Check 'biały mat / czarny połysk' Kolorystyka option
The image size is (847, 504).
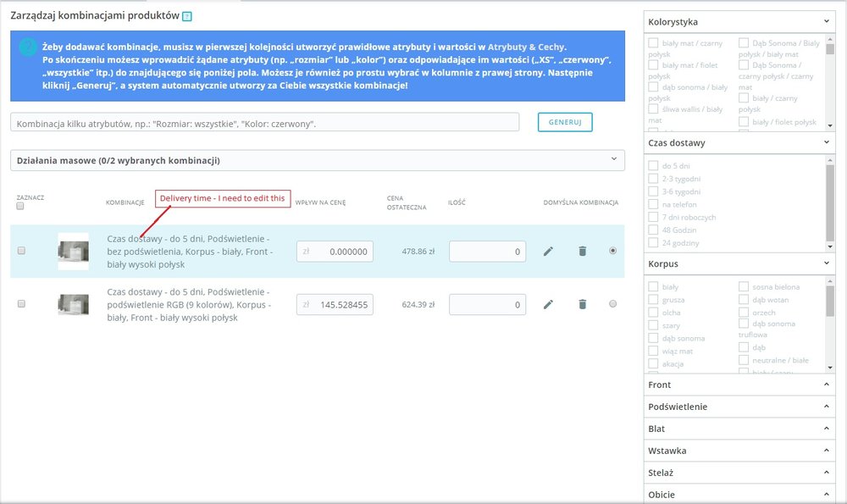(653, 42)
